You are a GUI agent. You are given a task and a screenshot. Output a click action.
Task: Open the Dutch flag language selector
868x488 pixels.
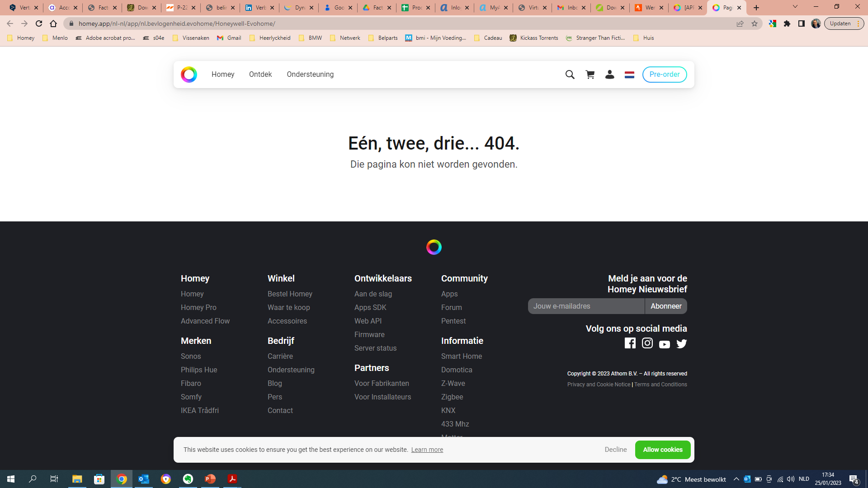629,75
